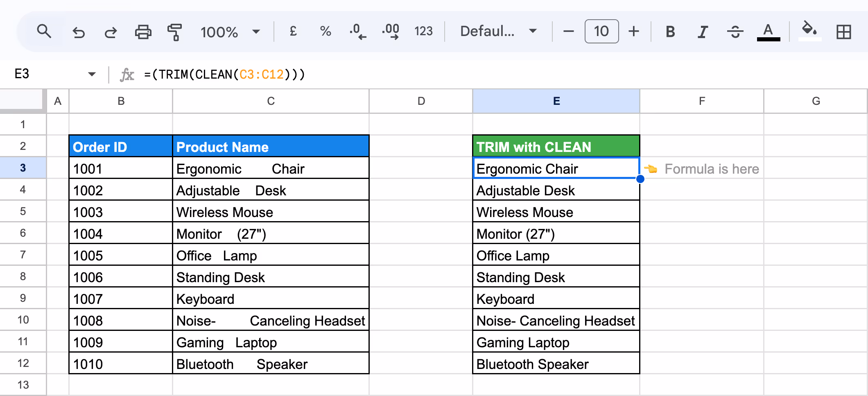
Task: Open the text color picker
Action: [769, 32]
